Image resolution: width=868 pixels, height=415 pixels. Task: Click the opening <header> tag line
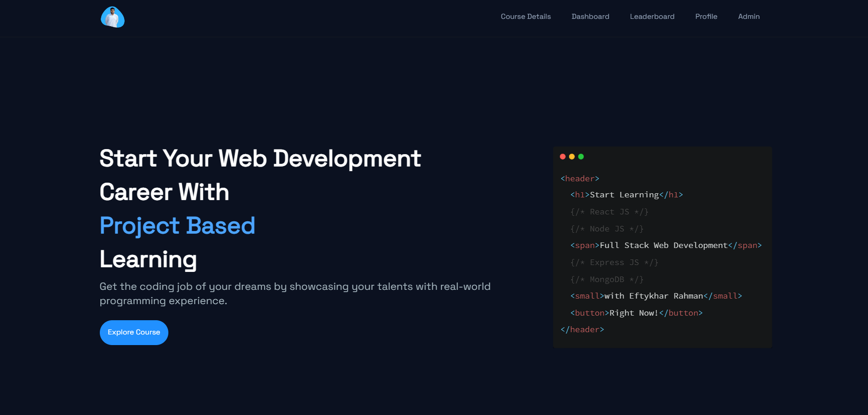[580, 179]
